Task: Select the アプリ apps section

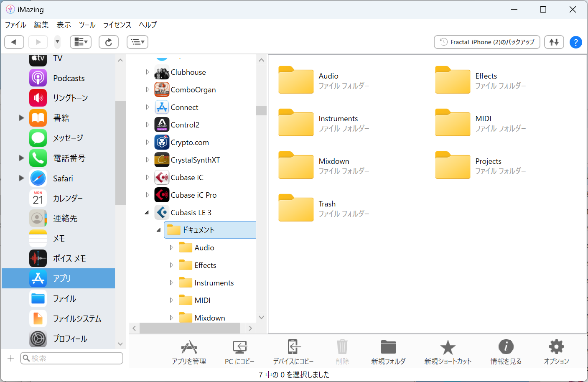Action: [59, 278]
